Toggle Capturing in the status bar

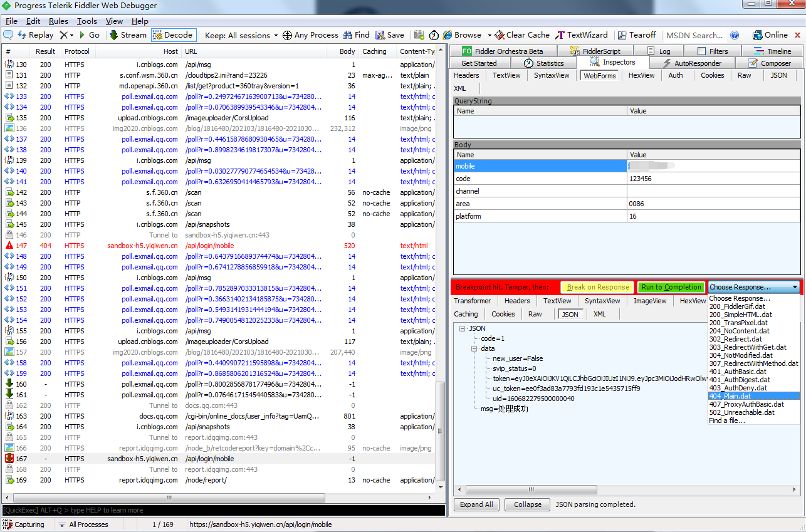tap(24, 524)
